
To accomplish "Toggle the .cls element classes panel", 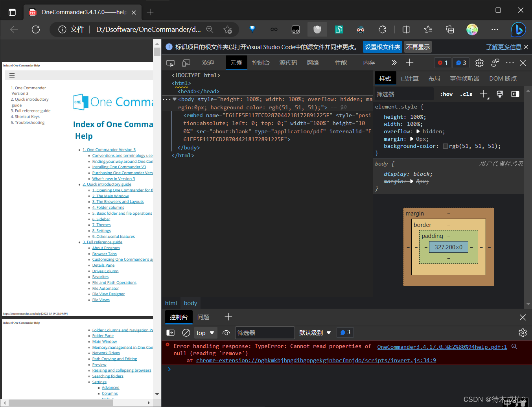I will click(x=466, y=94).
